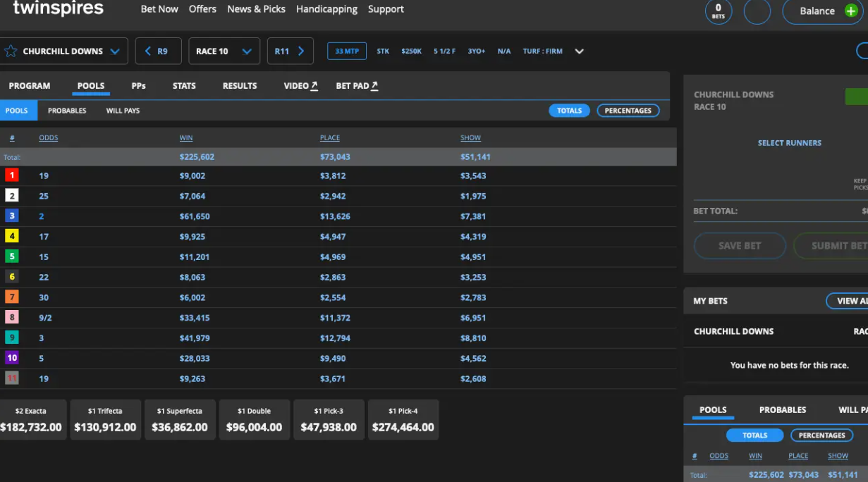This screenshot has height=482, width=868.
Task: Click the $1 Trifecta pool card
Action: tap(105, 420)
